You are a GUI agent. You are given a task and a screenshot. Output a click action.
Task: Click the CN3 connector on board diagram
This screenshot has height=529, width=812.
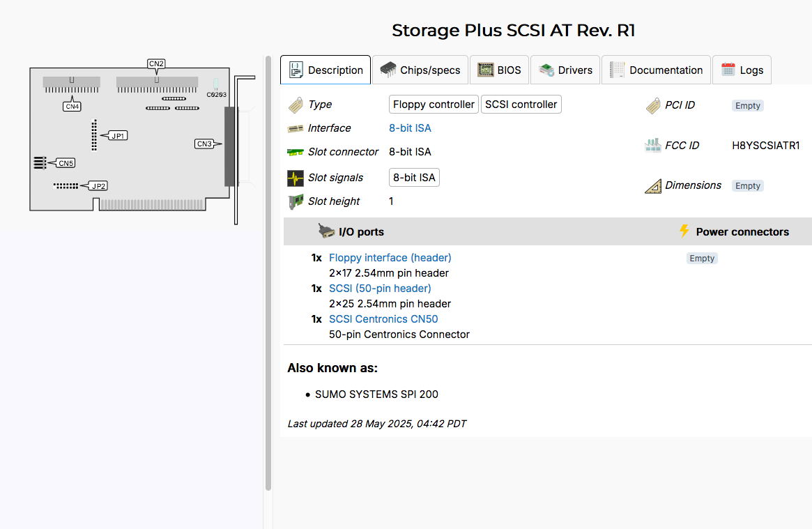pos(230,146)
